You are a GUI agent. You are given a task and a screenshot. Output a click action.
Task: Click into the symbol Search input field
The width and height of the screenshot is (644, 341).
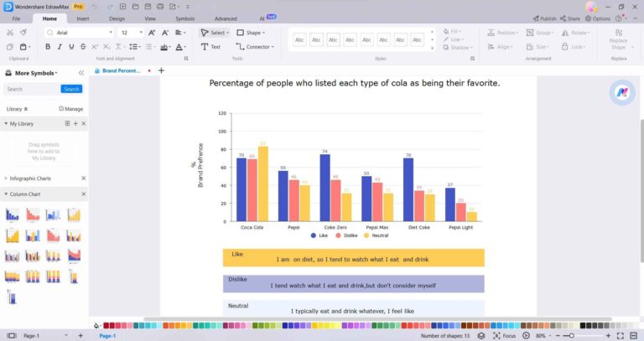pos(32,89)
